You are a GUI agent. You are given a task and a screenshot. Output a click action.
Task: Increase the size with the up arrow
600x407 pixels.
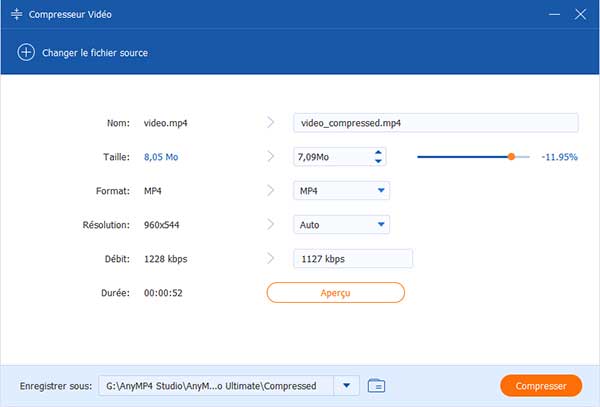point(378,152)
